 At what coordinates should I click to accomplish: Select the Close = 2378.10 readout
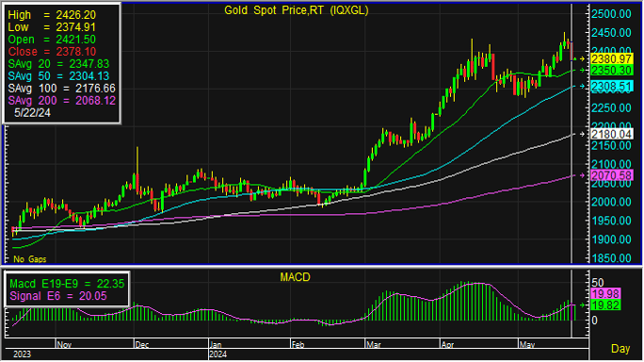[52, 52]
